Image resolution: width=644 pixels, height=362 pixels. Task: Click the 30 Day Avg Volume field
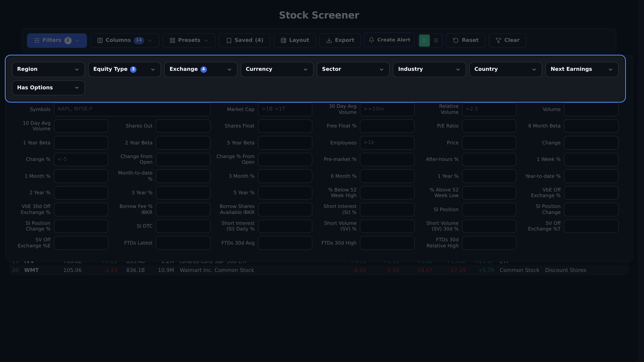pos(387,109)
